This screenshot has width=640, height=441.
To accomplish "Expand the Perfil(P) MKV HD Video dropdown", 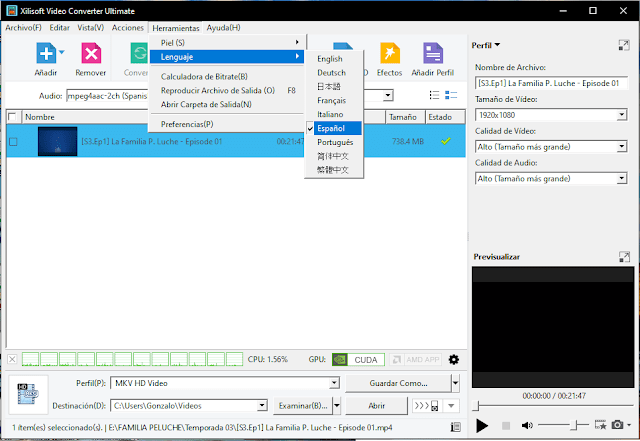I will point(334,383).
